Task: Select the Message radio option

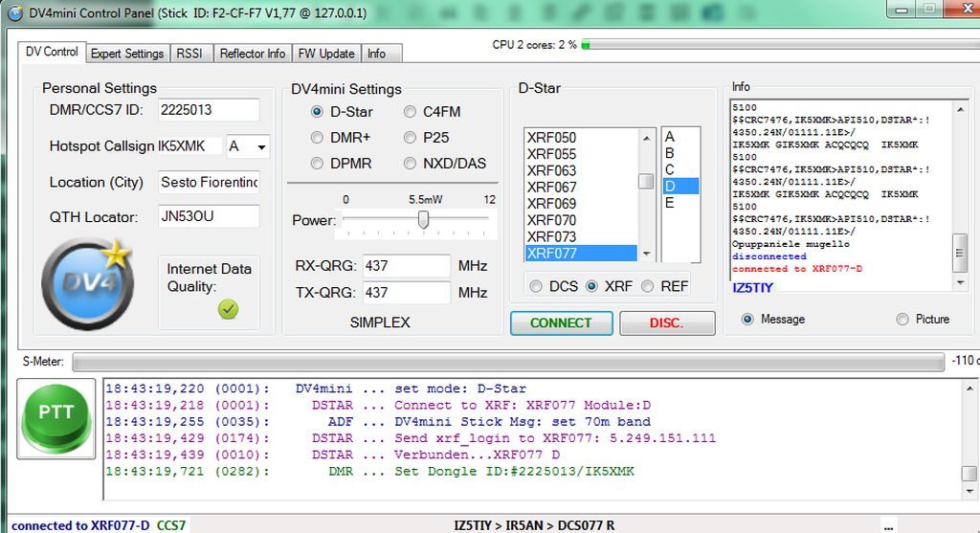Action: tap(747, 320)
